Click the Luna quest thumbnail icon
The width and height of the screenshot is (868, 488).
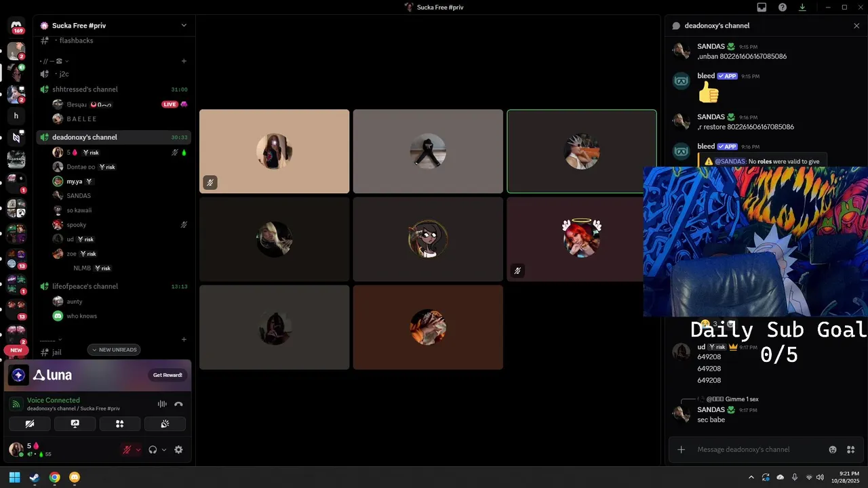point(19,375)
